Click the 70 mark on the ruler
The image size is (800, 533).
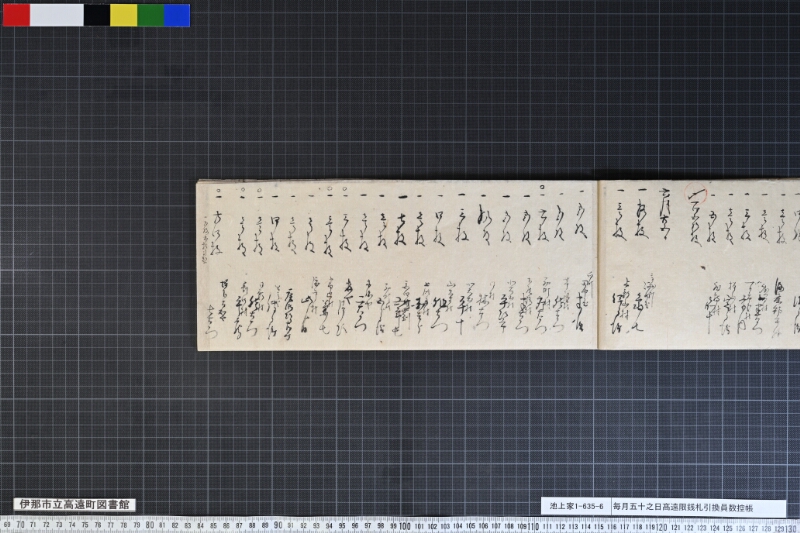(20, 525)
